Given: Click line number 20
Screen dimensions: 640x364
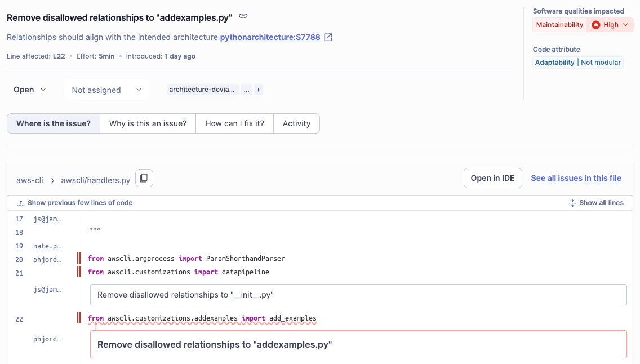Looking at the screenshot, I should [19, 260].
